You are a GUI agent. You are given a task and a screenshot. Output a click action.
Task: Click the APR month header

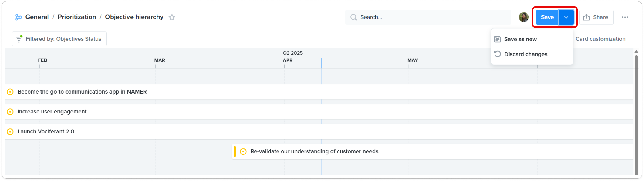point(287,60)
